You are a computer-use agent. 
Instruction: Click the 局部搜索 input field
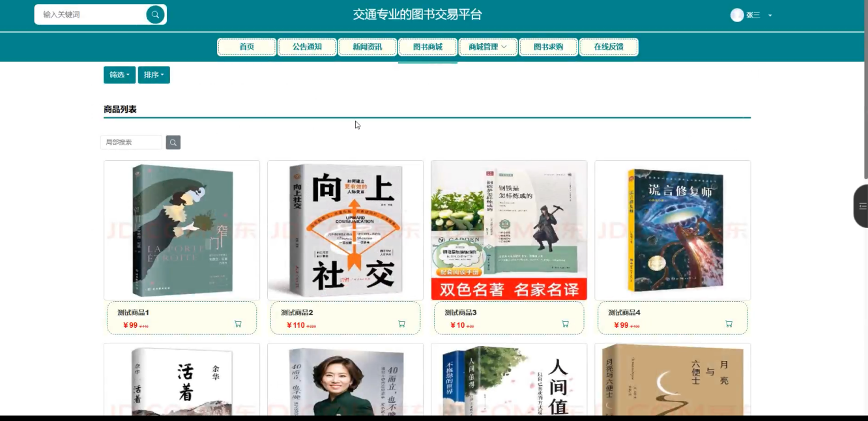pyautogui.click(x=131, y=142)
